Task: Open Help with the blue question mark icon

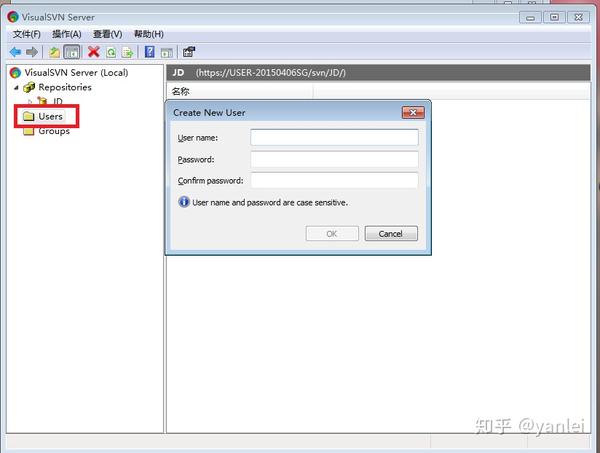Action: (150, 52)
